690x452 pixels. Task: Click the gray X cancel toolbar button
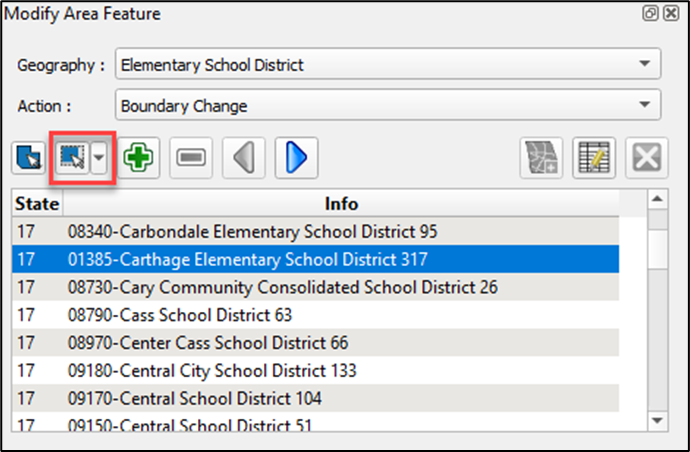(646, 158)
